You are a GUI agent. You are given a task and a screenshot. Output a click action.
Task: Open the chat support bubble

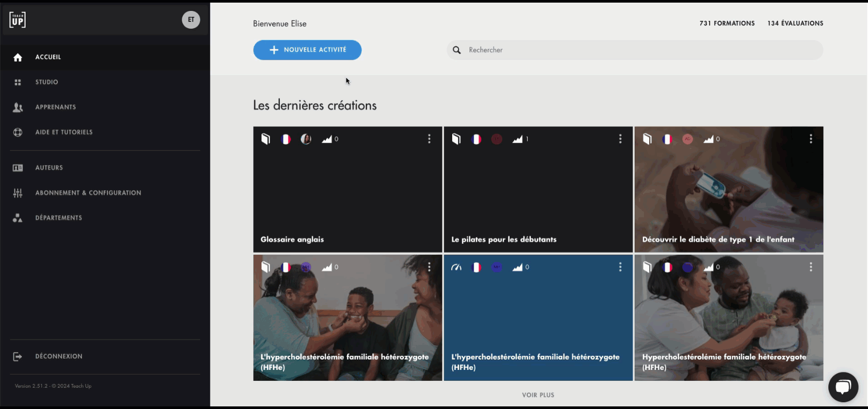tap(843, 387)
